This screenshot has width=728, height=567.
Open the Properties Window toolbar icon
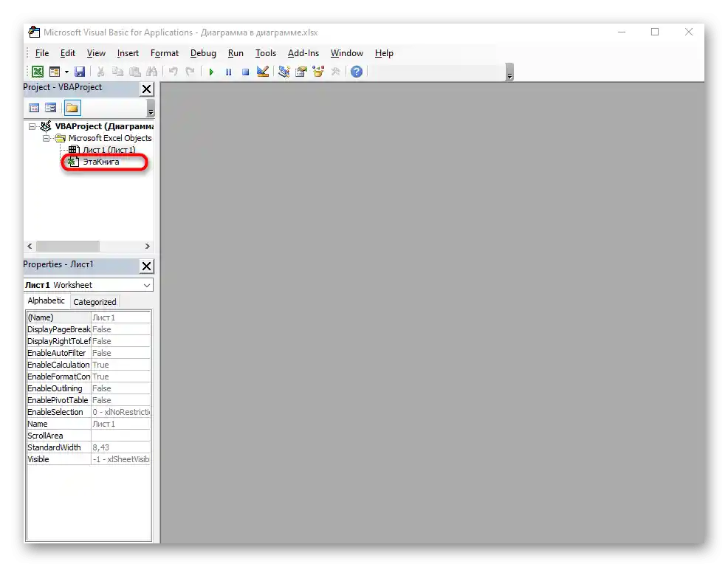[x=301, y=72]
